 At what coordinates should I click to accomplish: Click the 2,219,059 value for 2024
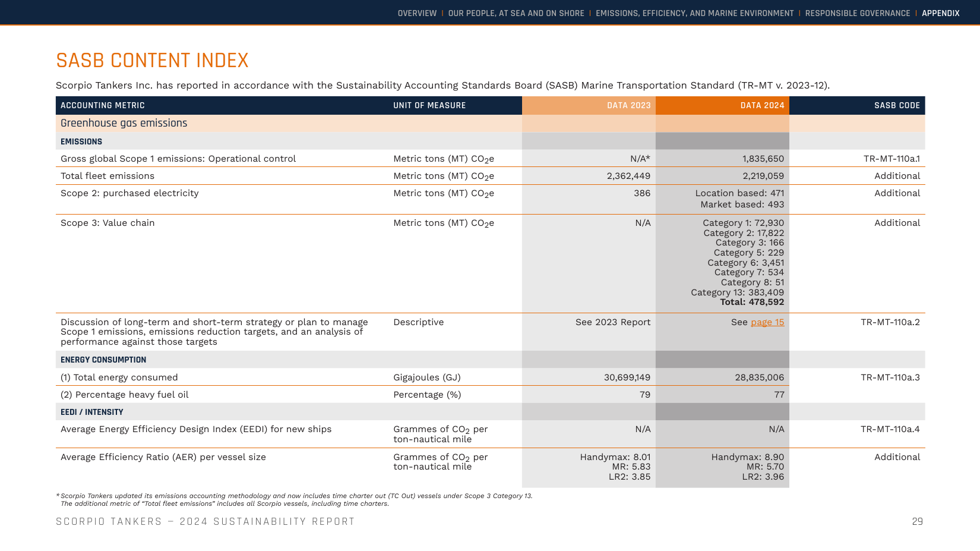(763, 176)
